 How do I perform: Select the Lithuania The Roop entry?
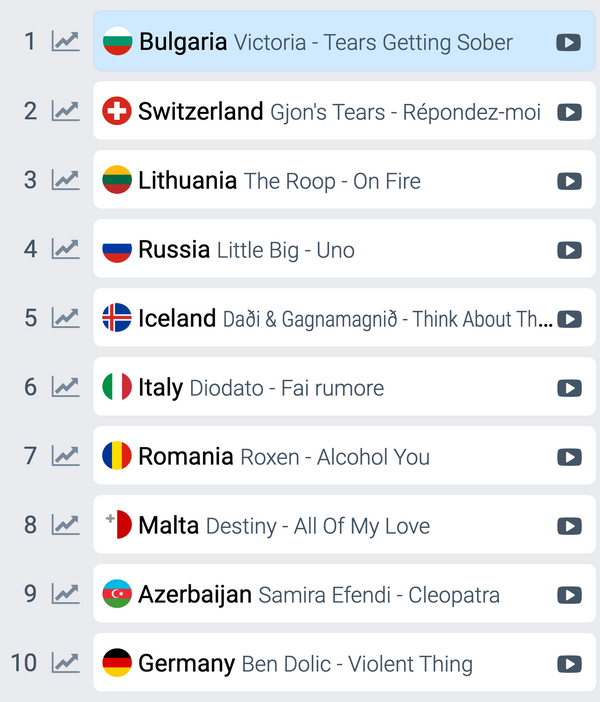coord(344,180)
